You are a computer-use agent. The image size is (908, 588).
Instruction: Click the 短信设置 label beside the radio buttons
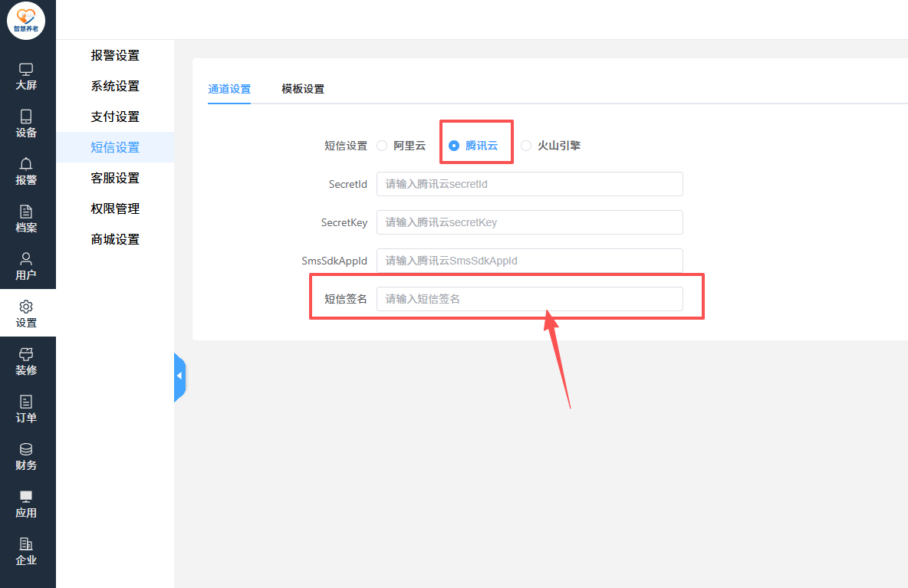pyautogui.click(x=346, y=146)
